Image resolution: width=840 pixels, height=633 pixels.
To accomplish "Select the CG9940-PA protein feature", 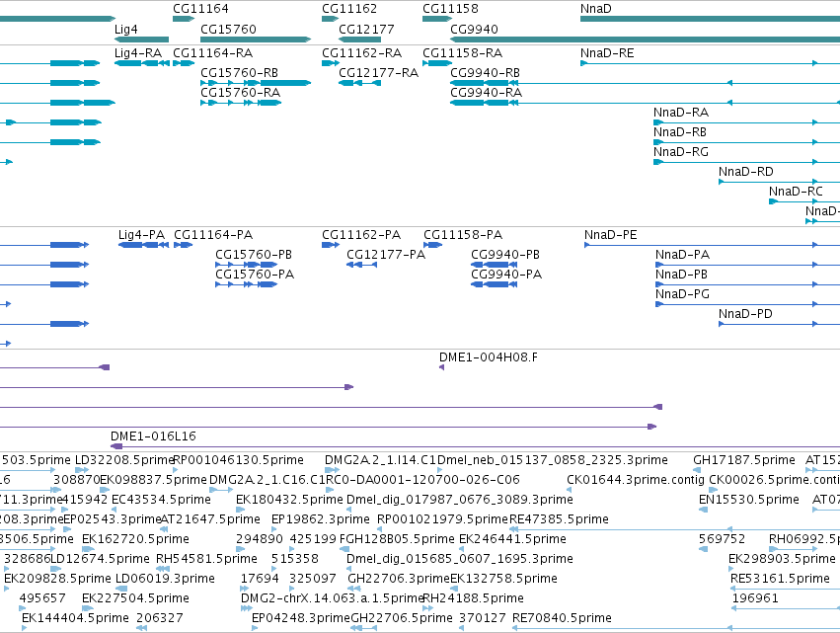I will pos(494,284).
